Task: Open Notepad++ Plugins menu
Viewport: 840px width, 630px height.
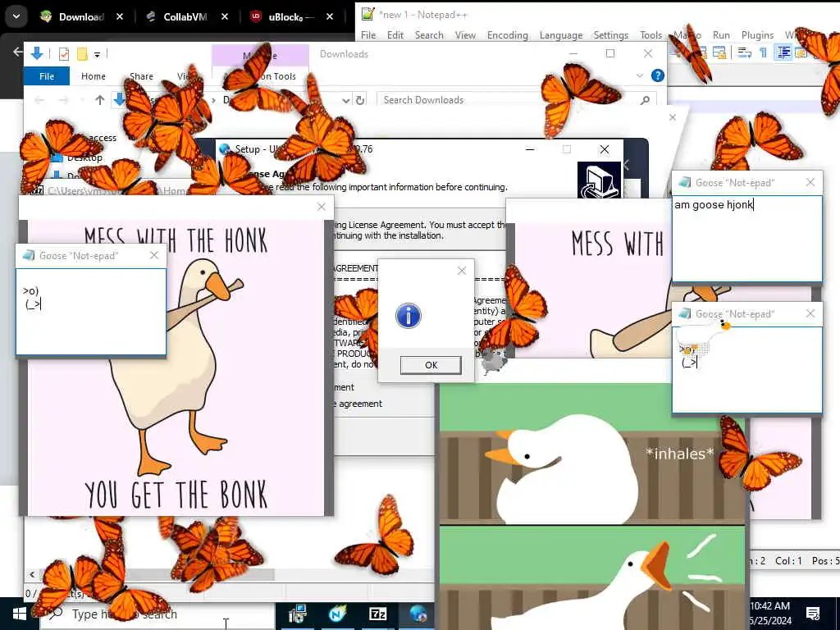Action: point(757,34)
